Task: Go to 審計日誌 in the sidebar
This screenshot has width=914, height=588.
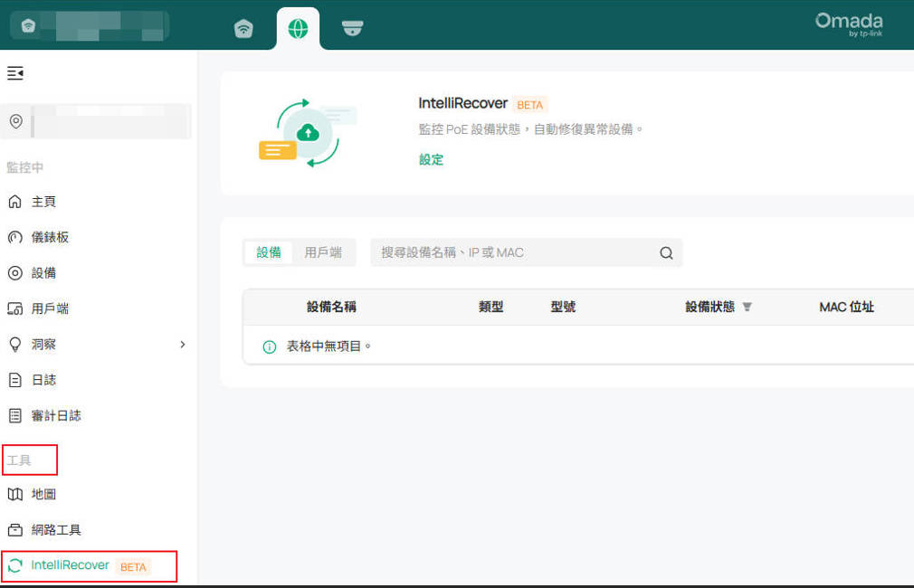Action: [x=56, y=416]
